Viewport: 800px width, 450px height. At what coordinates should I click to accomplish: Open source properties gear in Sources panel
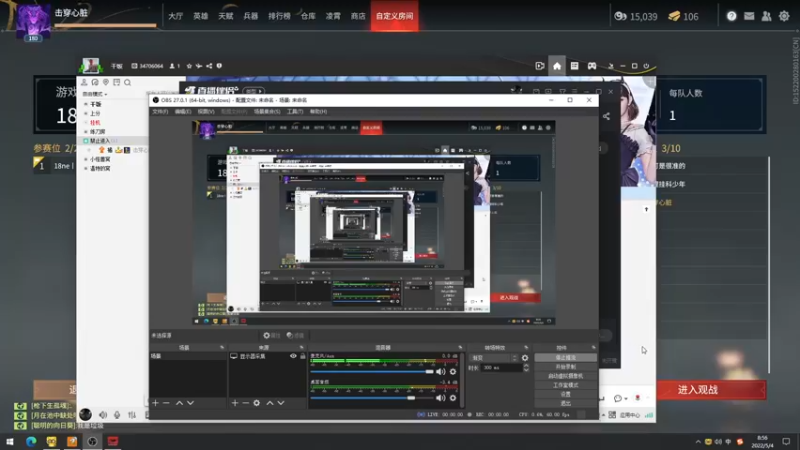click(257, 403)
